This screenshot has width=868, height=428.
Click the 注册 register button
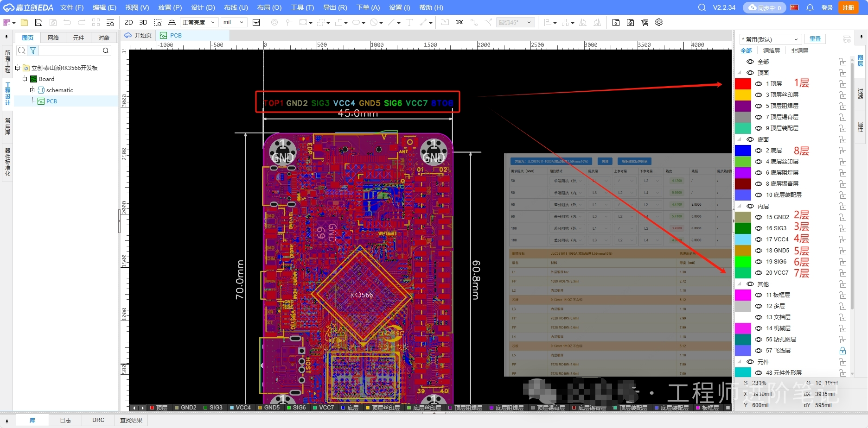point(848,7)
